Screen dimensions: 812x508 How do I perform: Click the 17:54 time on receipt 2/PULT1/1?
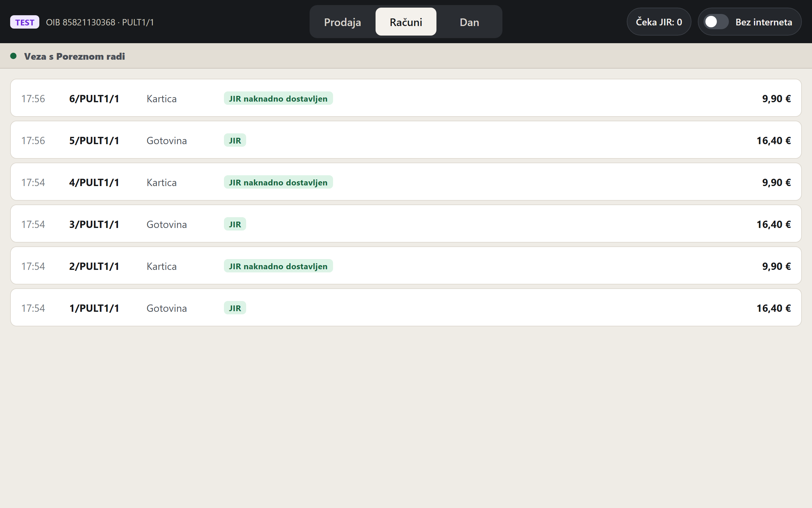33,266
